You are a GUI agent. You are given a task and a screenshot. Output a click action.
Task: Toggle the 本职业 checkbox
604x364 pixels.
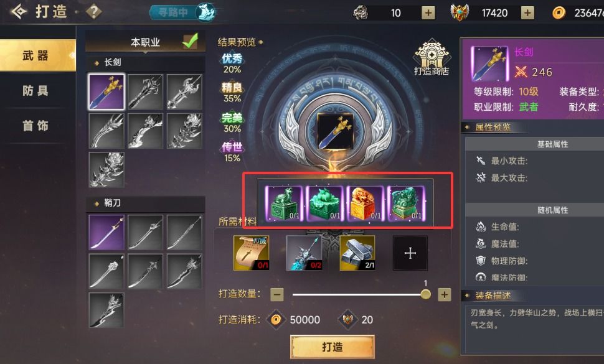click(x=191, y=41)
